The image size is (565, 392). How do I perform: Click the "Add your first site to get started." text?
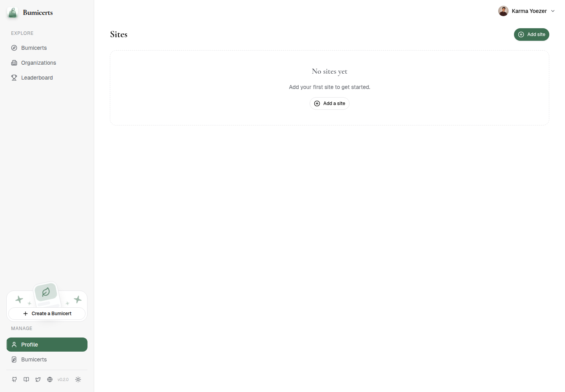(x=330, y=87)
